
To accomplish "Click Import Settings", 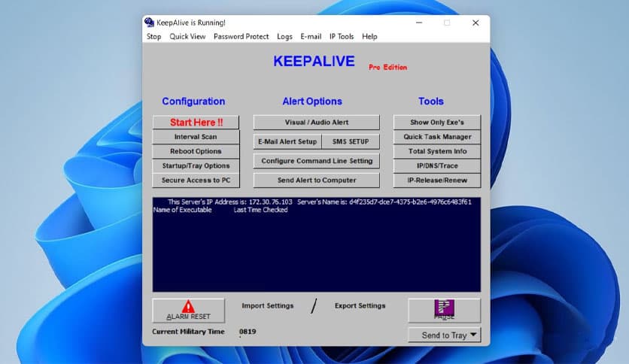I will click(x=268, y=305).
